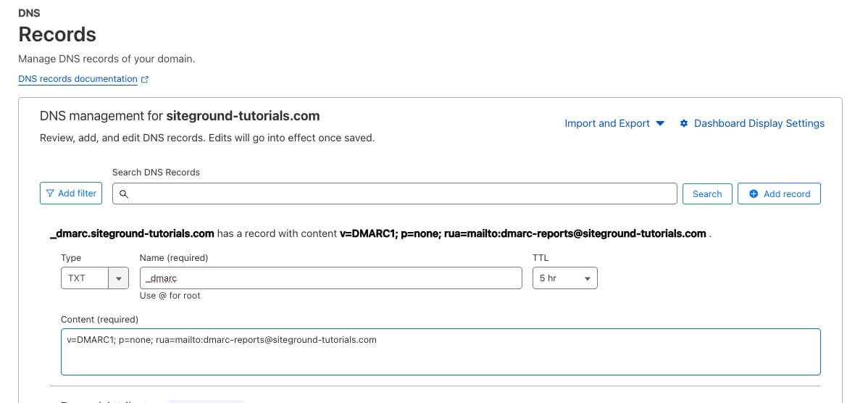Click the 'Manage DNS records of your domain.' text
Image resolution: width=868 pixels, height=403 pixels.
pos(107,59)
